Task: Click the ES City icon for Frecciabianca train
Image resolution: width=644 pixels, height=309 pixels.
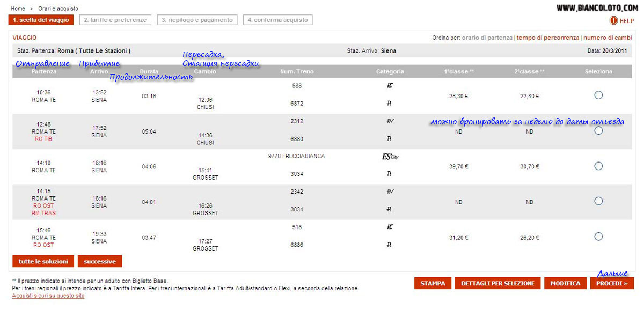Action: click(x=390, y=157)
